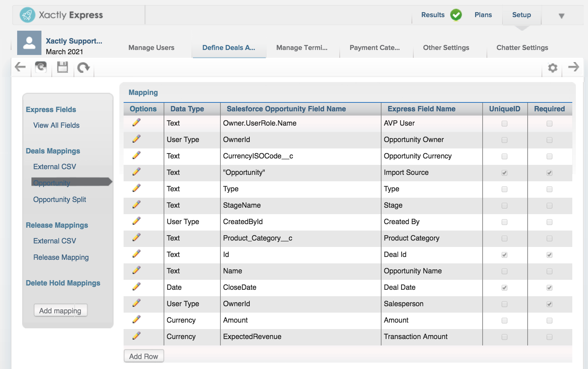The width and height of the screenshot is (588, 369).
Task: Edit the Opportunity Owner mapping row
Action: [136, 139]
